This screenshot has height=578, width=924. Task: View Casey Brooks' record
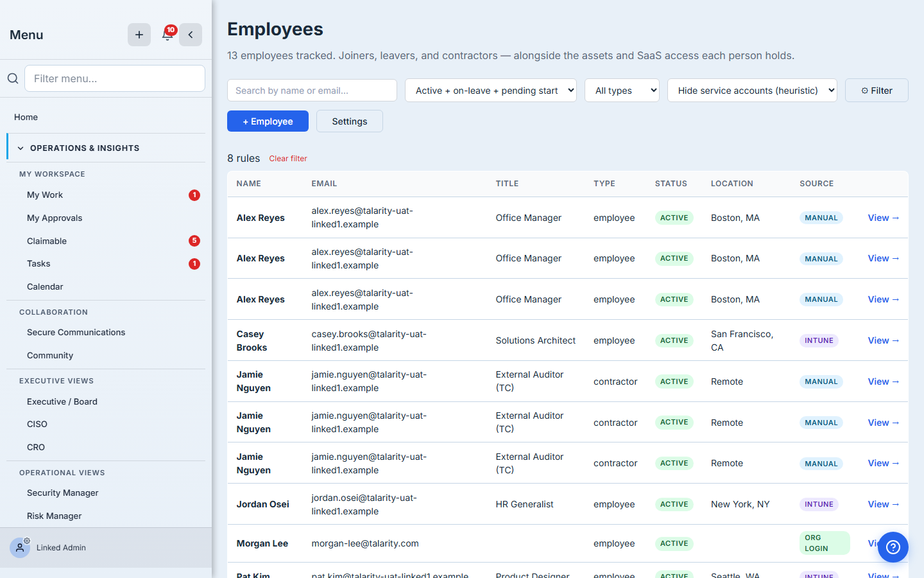(x=884, y=340)
